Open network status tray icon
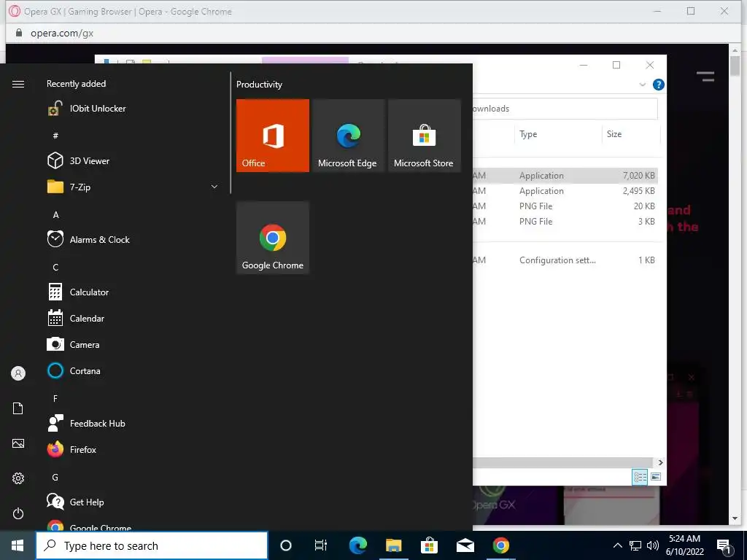The image size is (747, 560). (635, 545)
